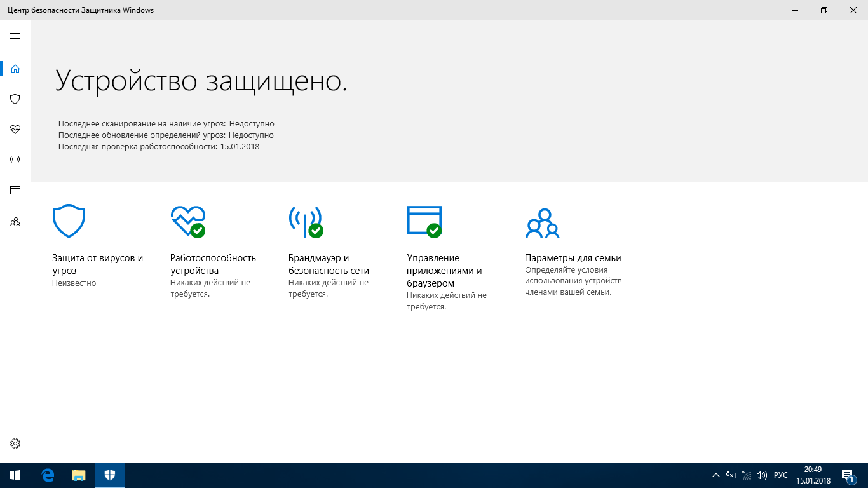Click the sidebar app and browser control icon

[x=15, y=191]
